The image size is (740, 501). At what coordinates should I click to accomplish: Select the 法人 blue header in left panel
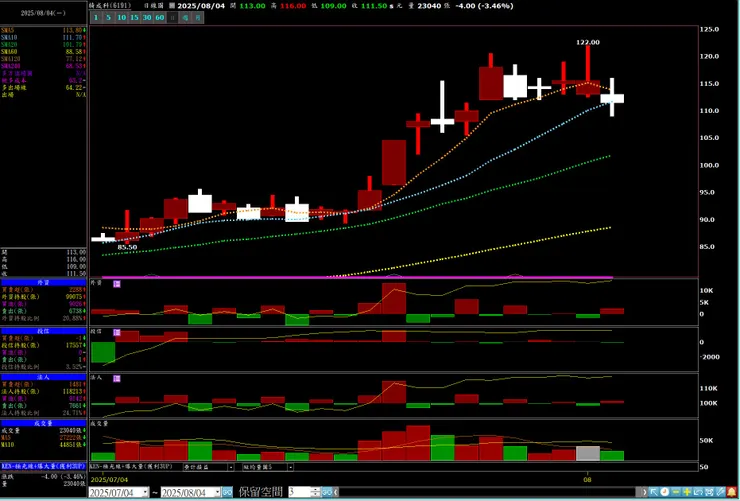coord(43,377)
